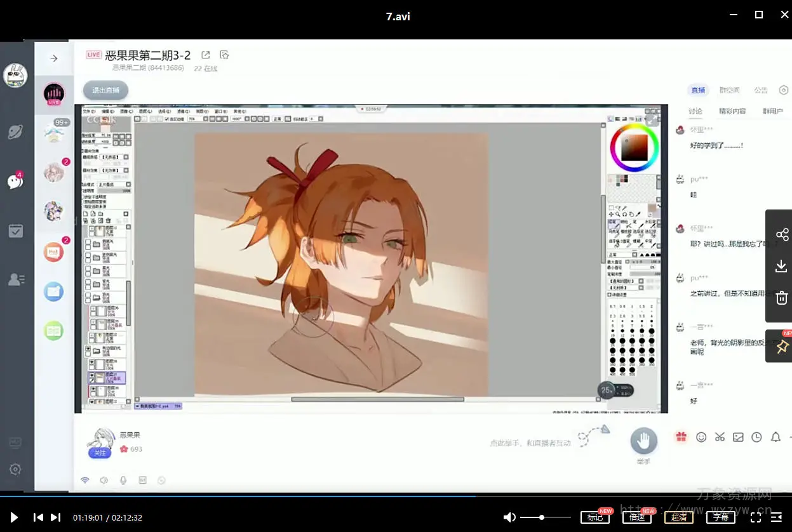Skip to the next video
792x532 pixels.
point(56,517)
